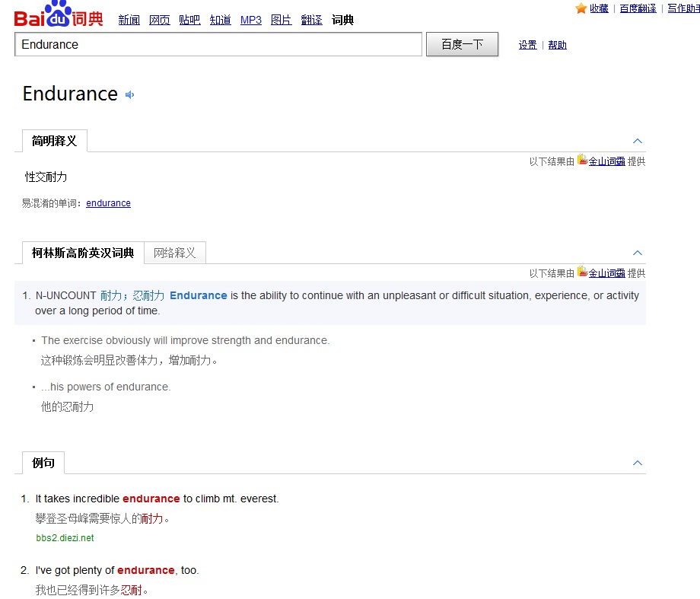Click sentence 'The exercise obviously will improve strength'

185,340
